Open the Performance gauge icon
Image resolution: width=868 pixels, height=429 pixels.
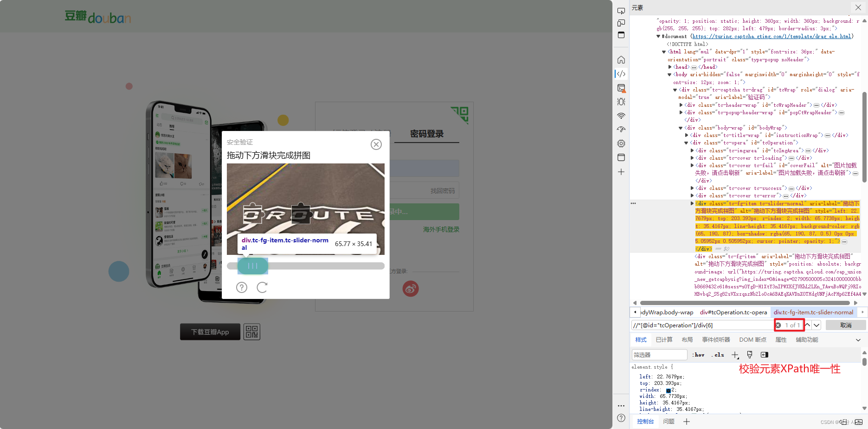pos(621,130)
